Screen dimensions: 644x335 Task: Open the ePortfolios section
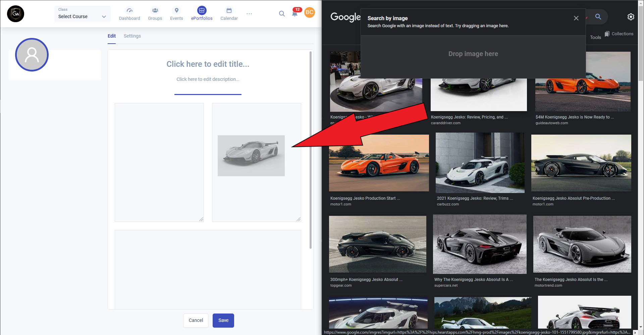coord(202,14)
